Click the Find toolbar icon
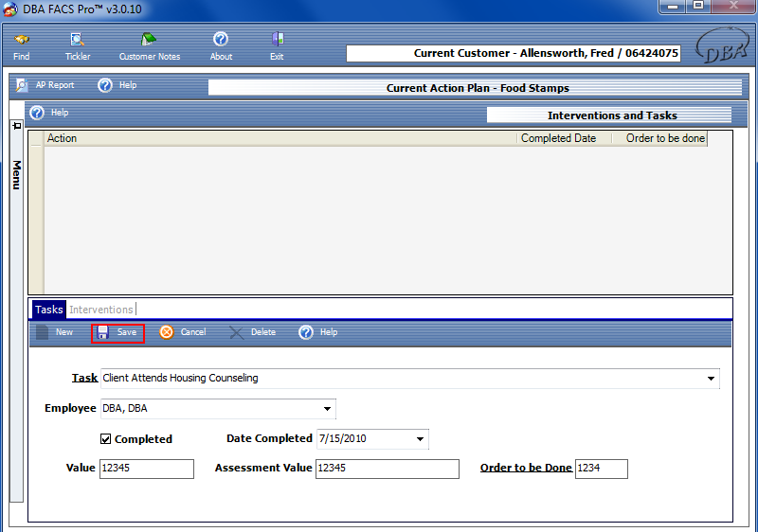Viewport: 758px width, 532px height. tap(21, 40)
